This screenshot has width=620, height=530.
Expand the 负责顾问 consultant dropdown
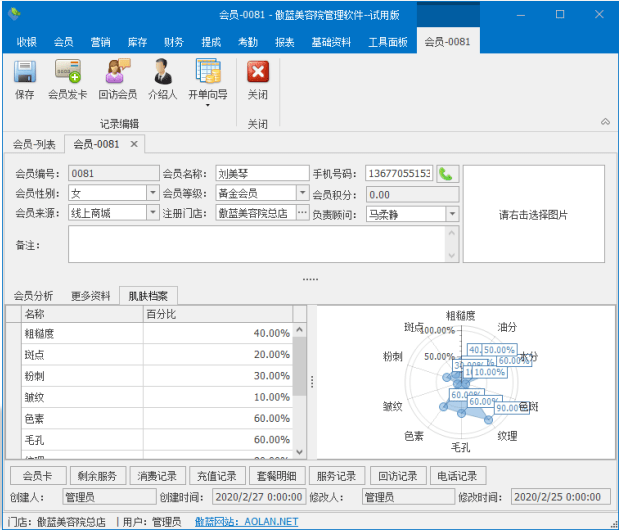452,213
